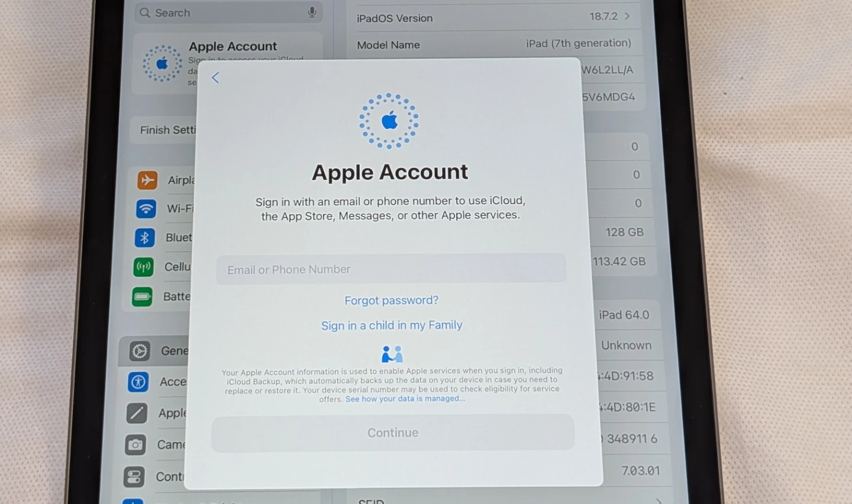Tap the Family Sharing people icon

click(392, 354)
